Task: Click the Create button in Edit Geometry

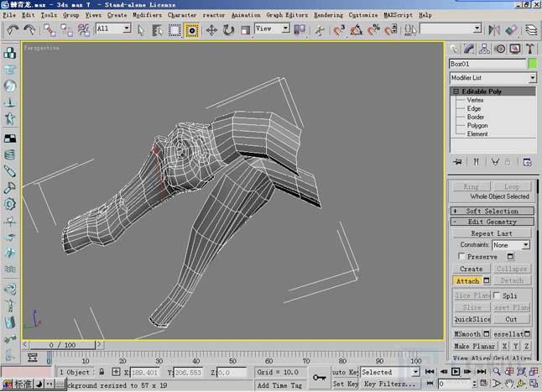Action: (472, 269)
